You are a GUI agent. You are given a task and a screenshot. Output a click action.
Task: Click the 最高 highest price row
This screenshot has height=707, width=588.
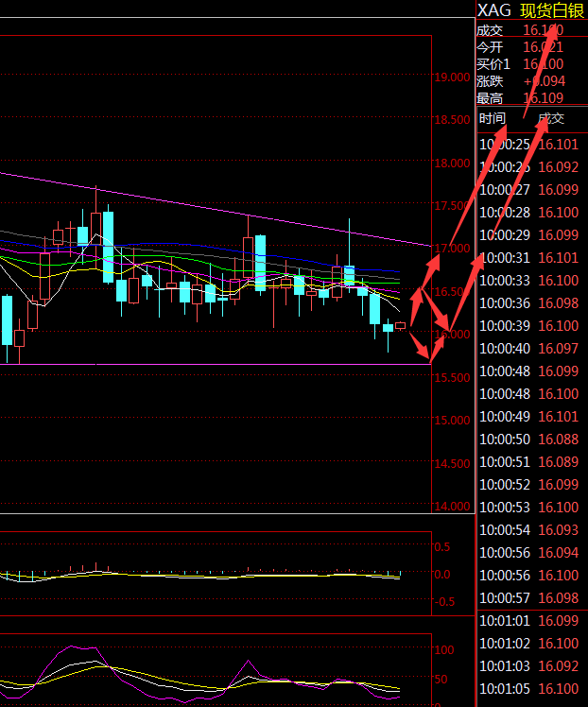pos(529,98)
